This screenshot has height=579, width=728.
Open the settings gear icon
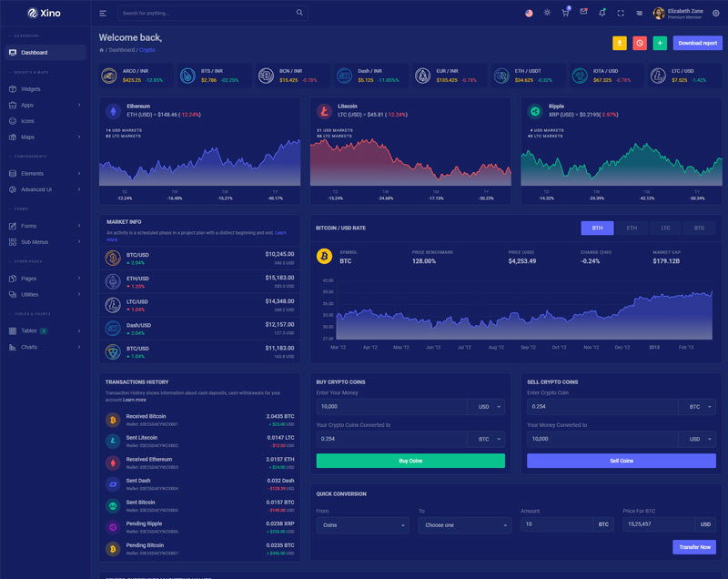coord(715,13)
